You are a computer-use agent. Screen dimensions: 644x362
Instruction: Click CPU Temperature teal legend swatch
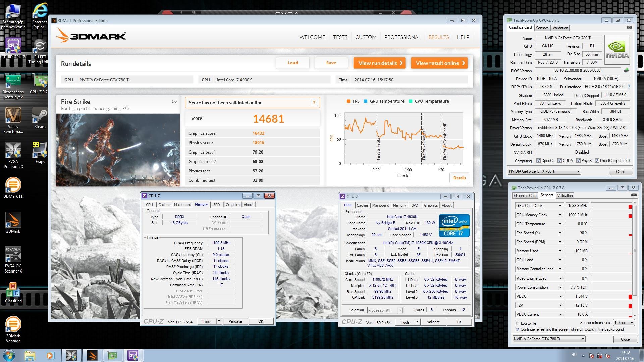point(411,101)
